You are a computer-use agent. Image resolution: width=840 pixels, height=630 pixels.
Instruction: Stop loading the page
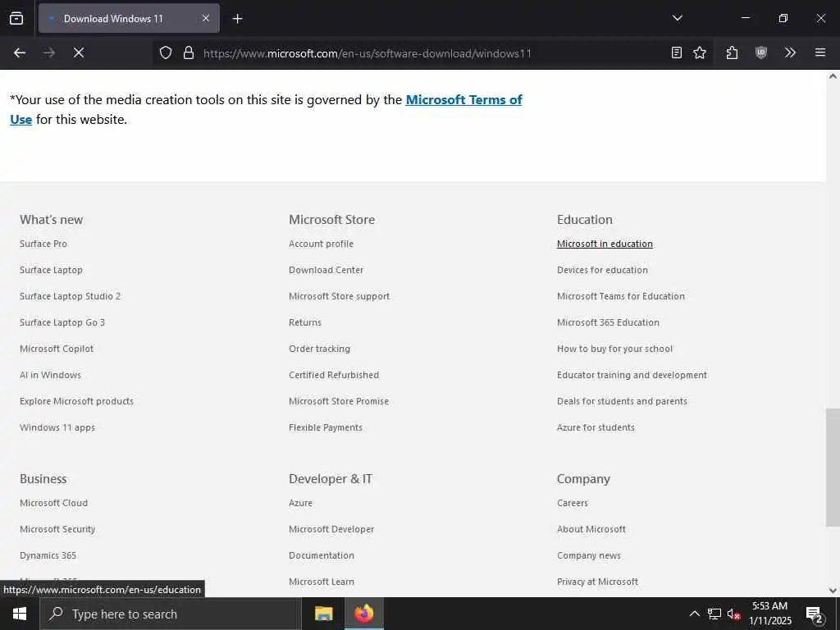click(x=79, y=52)
